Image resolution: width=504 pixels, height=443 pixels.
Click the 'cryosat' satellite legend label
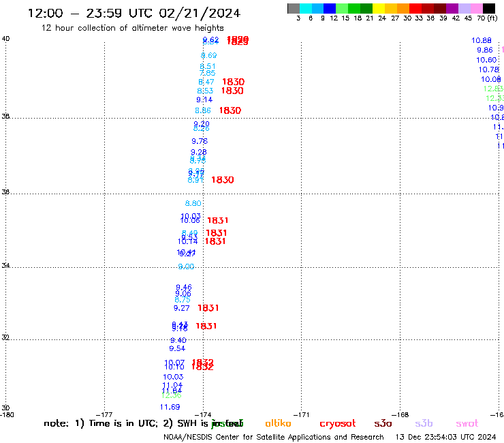pyautogui.click(x=338, y=424)
